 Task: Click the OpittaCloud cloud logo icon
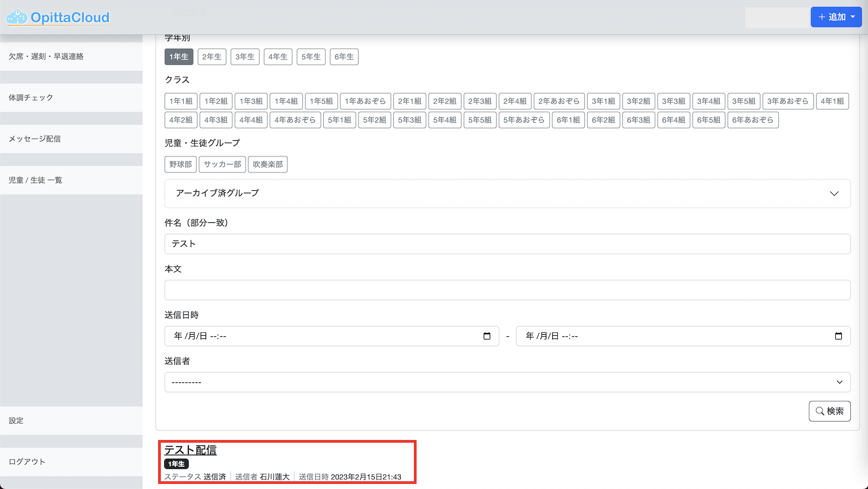click(x=17, y=18)
